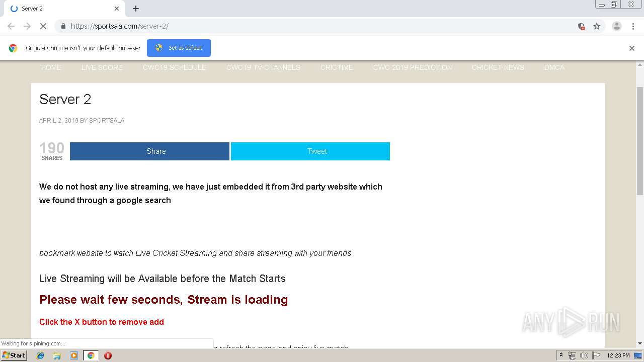Open CRICTIME menu item

[x=337, y=67]
